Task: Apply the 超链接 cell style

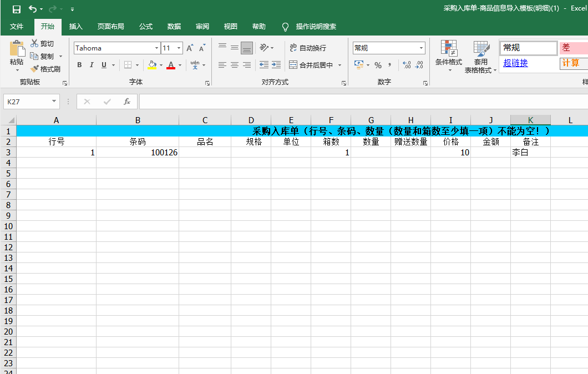Action: [529, 63]
